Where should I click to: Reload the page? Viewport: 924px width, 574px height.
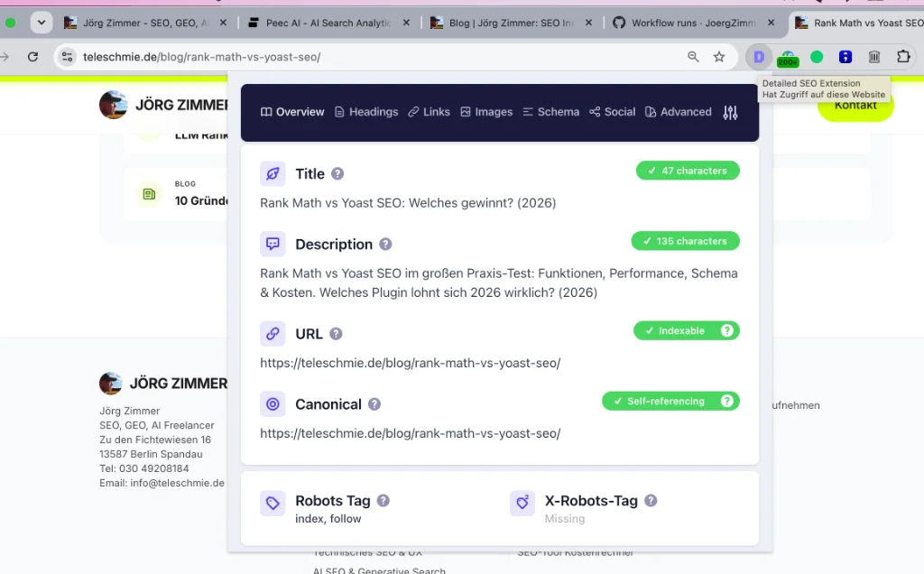click(x=33, y=57)
